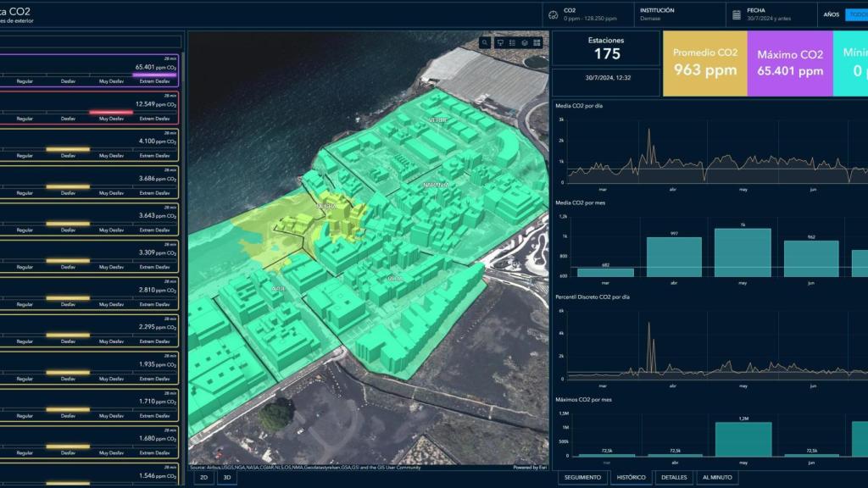Open the INSTITUCIÓN Demase selector
This screenshot has width=868, height=488.
click(x=670, y=13)
